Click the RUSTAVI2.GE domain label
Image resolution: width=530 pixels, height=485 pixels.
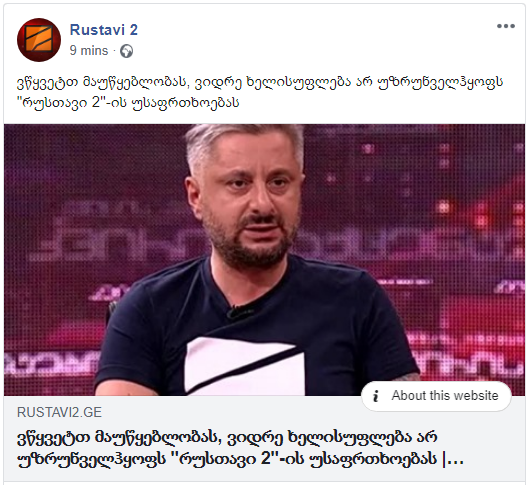coord(59,412)
